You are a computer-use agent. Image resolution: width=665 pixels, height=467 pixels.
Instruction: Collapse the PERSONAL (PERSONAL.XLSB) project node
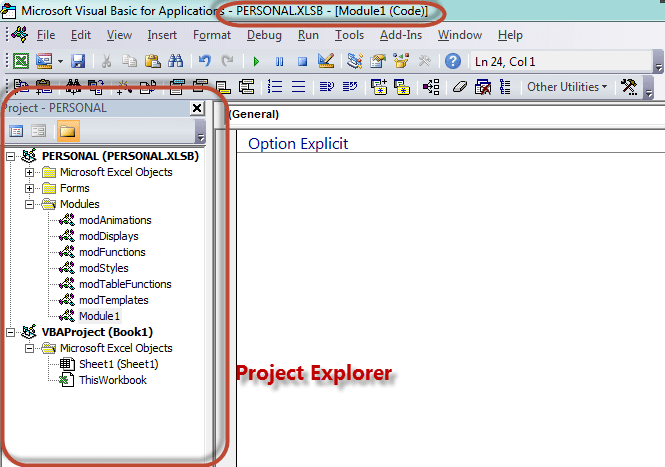point(10,157)
